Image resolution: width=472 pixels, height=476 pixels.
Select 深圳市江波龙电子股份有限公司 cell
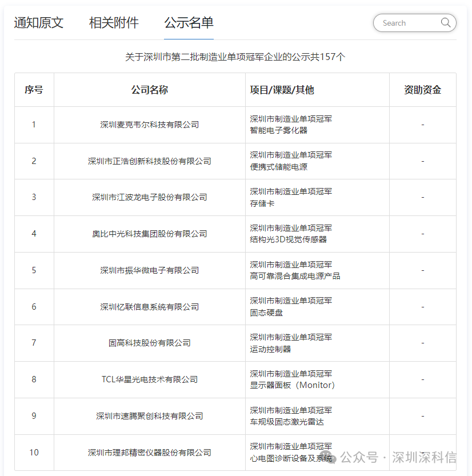coord(149,197)
